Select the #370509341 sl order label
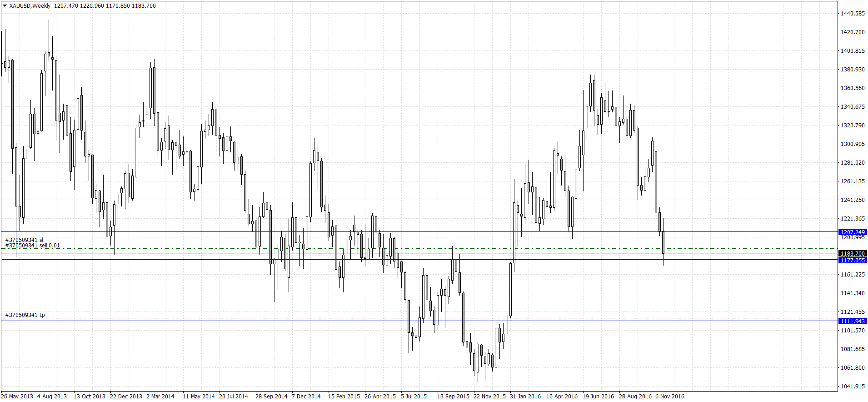The height and width of the screenshot is (402, 868). pyautogui.click(x=24, y=240)
